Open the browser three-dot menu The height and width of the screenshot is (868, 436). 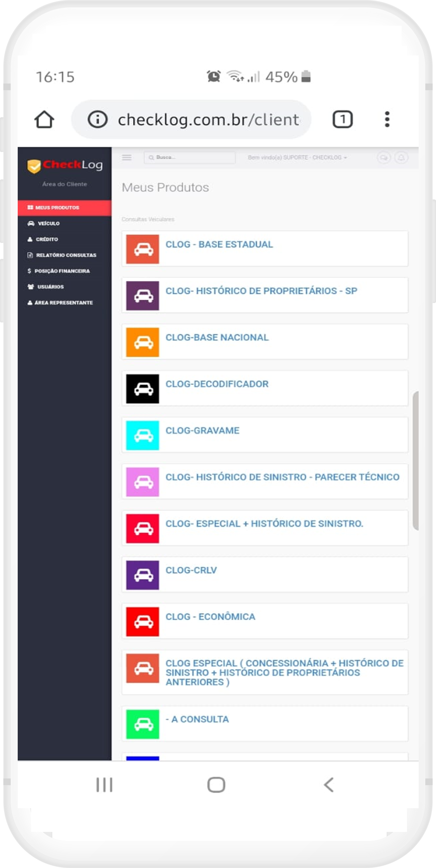coord(387,119)
